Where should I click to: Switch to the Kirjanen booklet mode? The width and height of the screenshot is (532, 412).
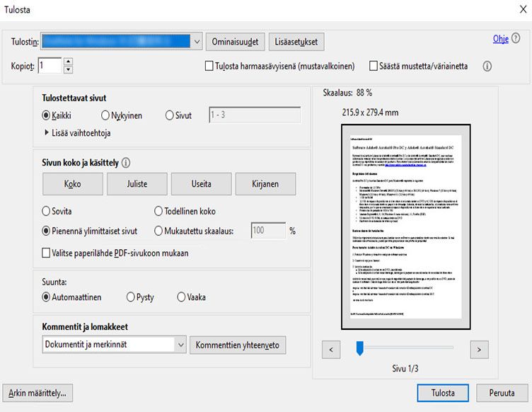click(266, 184)
